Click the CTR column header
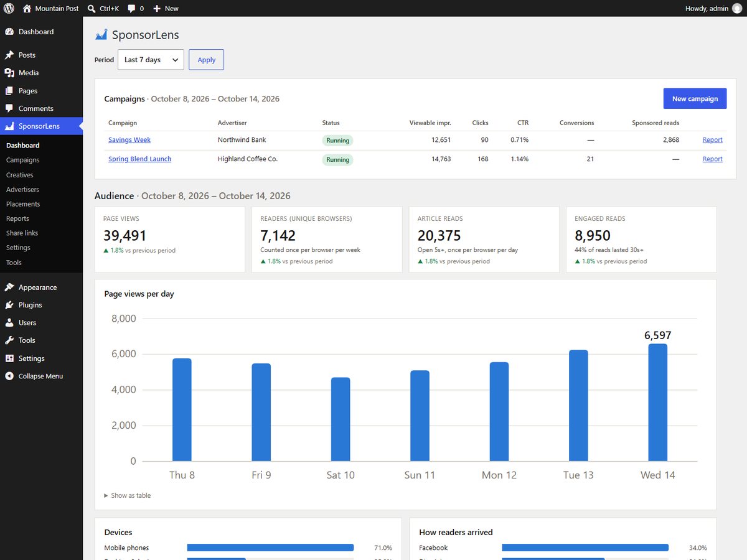 522,123
